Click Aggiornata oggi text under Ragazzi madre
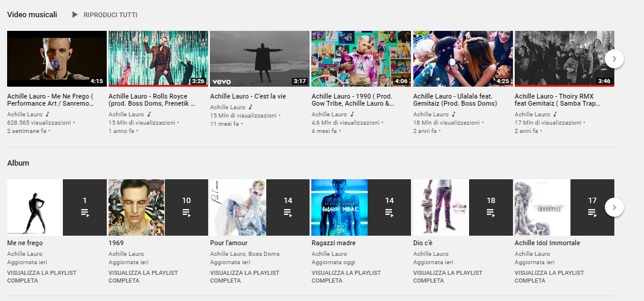The height and width of the screenshot is (301, 644). (333, 262)
